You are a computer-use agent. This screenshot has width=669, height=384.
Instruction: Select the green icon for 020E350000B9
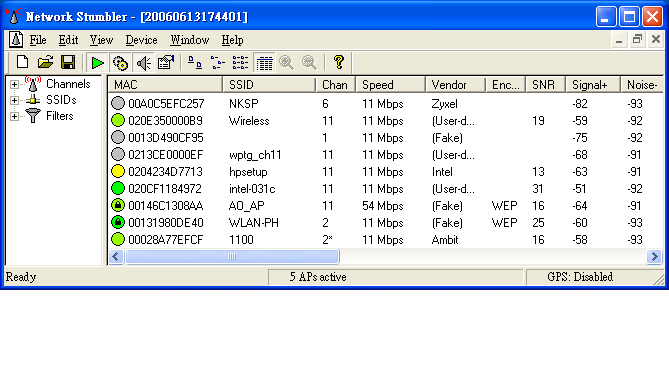[x=118, y=120]
